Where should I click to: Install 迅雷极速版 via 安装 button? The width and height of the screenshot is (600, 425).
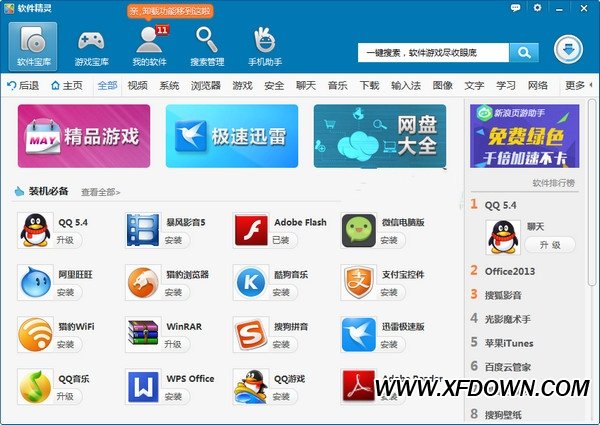pyautogui.click(x=389, y=344)
